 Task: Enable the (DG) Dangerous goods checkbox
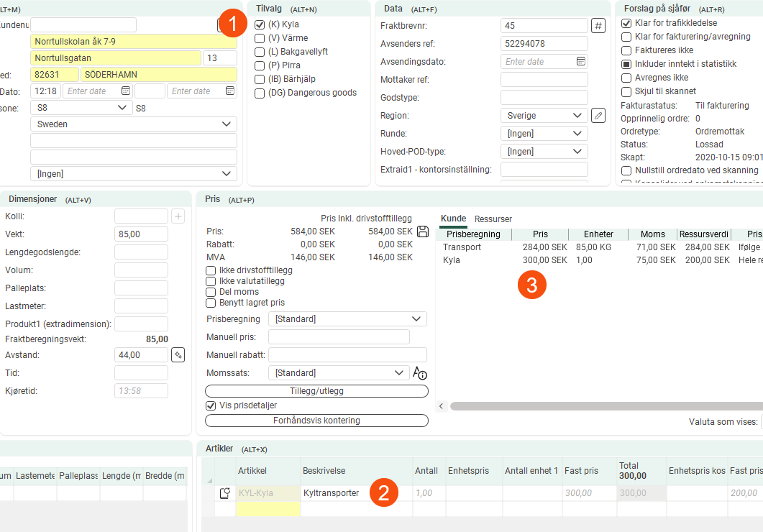point(260,93)
